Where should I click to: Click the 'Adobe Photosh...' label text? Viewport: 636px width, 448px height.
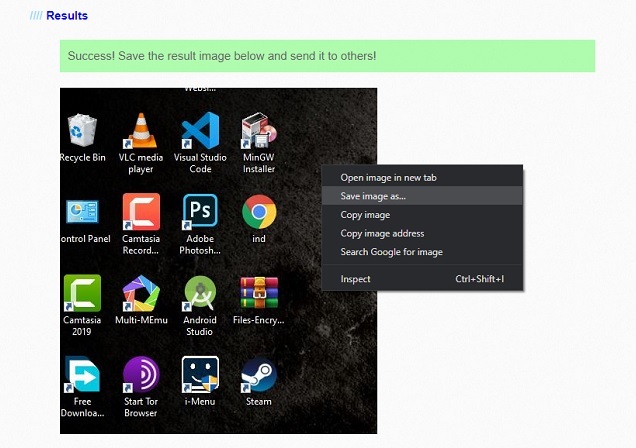click(200, 244)
